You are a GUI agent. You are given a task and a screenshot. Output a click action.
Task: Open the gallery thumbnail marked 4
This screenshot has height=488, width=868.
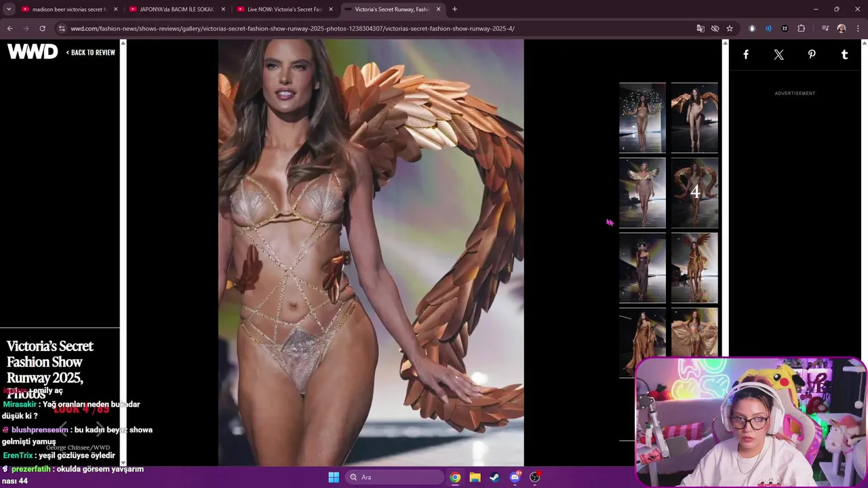[694, 192]
